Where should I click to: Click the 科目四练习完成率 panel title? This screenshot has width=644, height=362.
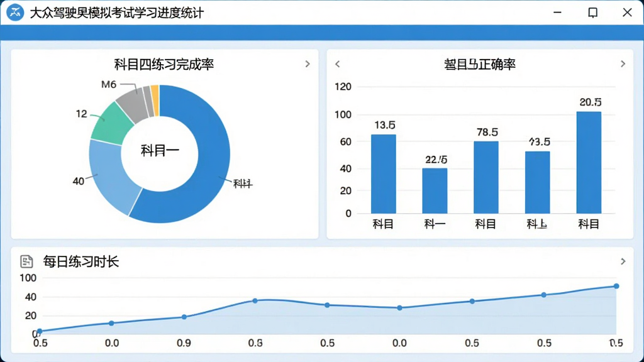[x=164, y=65]
